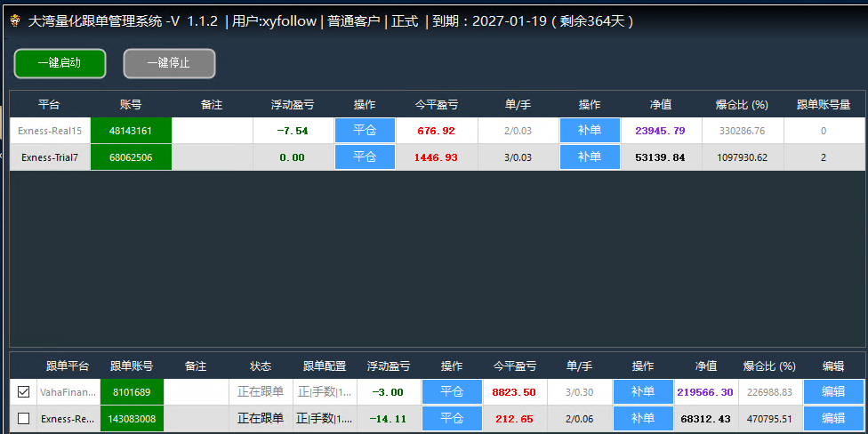This screenshot has width=868, height=434.
Task: Click 补单 for follow account 143083008
Action: (x=643, y=419)
